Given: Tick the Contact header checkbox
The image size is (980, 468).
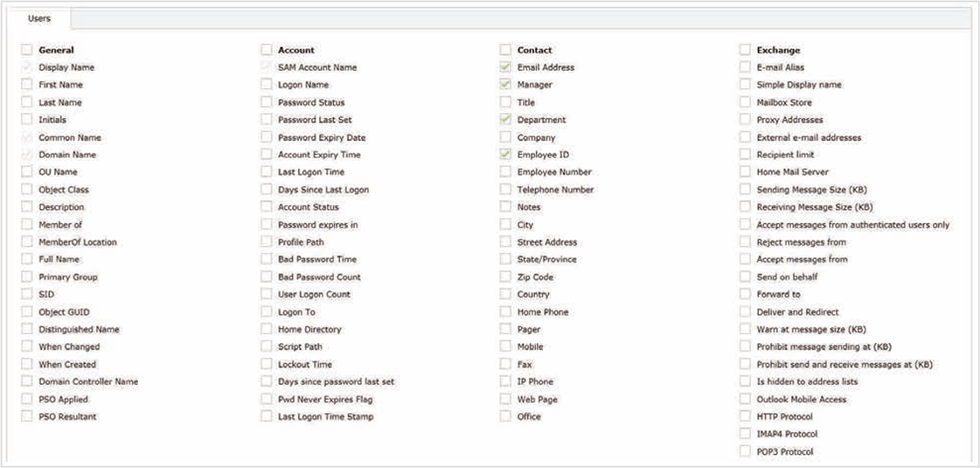Looking at the screenshot, I should [505, 50].
